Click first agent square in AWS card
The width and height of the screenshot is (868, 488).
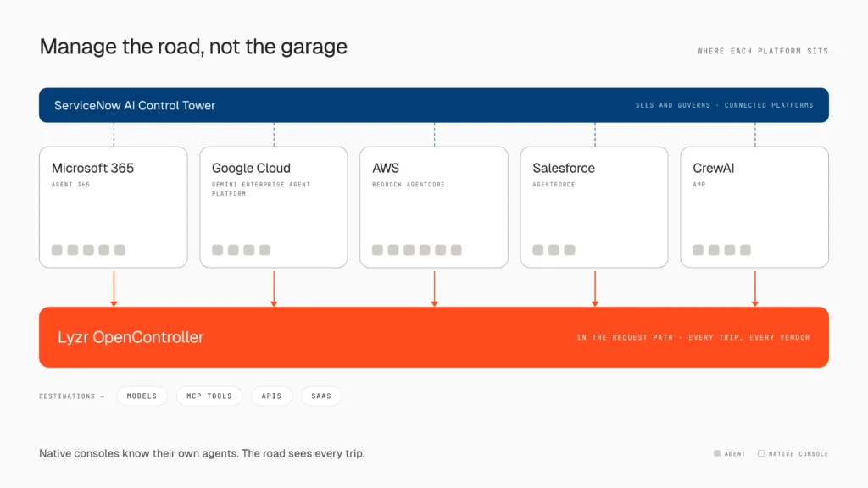(377, 250)
